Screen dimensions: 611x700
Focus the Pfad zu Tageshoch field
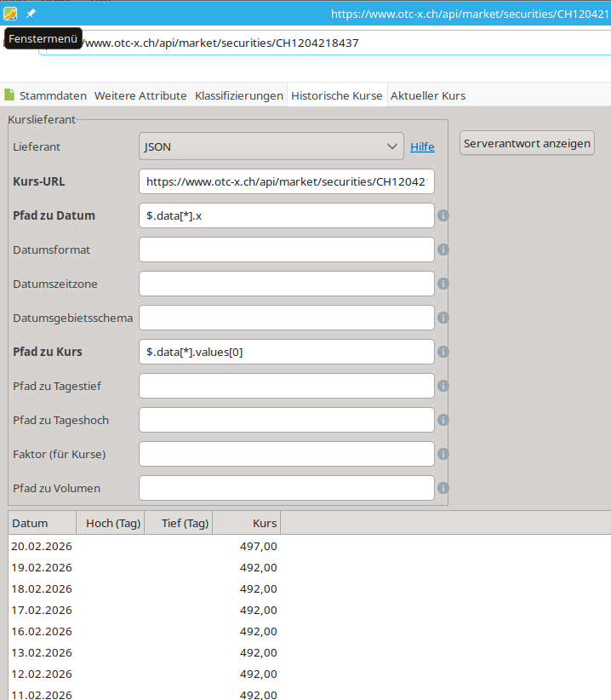pos(286,420)
